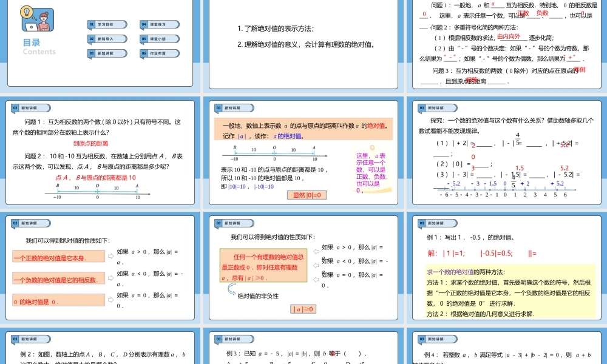
Task: Click red answer 到原点的距离
Action: (90, 144)
